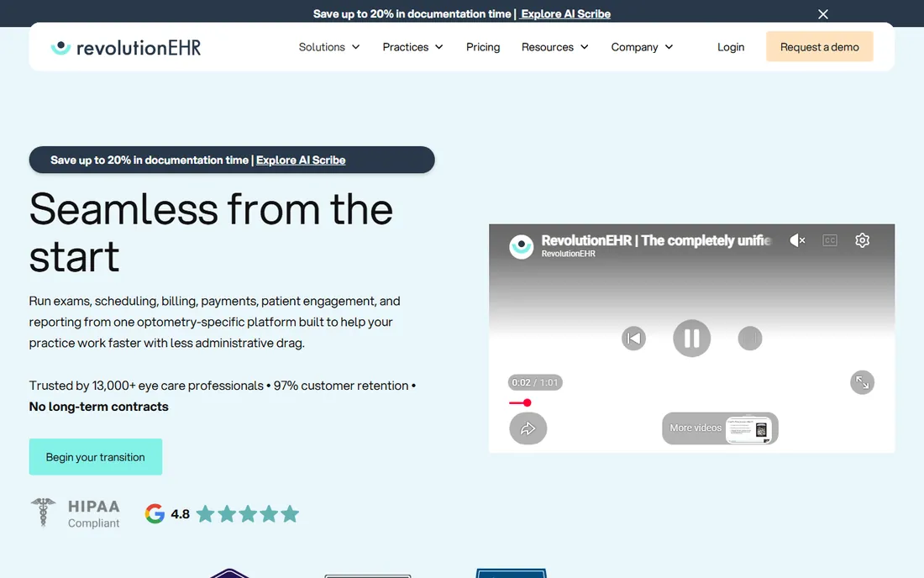Click the revolutionEHR logo in the navbar
The image size is (924, 578).
coord(125,47)
